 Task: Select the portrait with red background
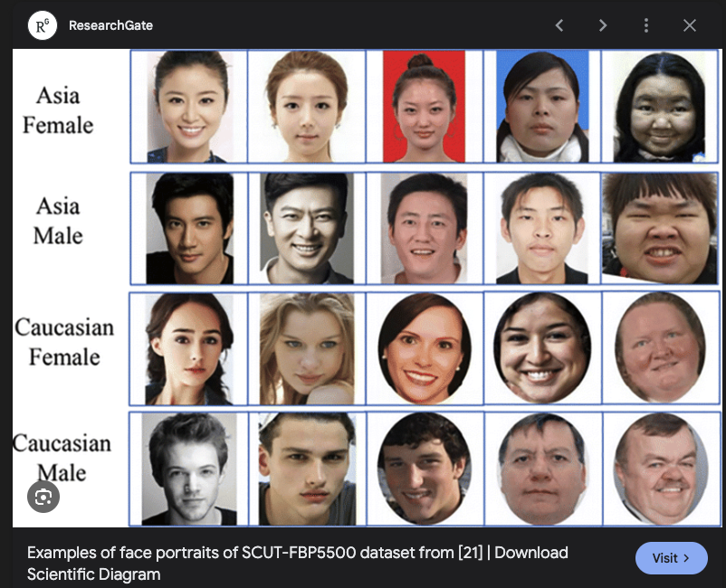tap(424, 106)
